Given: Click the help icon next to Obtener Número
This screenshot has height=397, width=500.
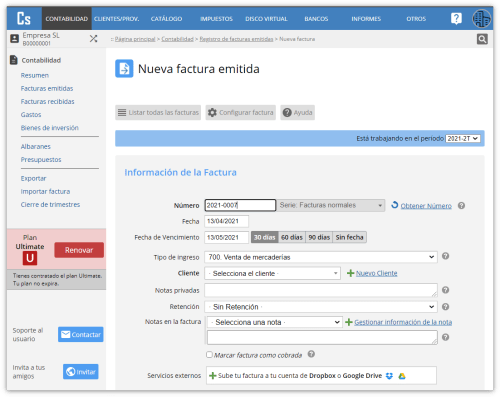Looking at the screenshot, I should [461, 206].
